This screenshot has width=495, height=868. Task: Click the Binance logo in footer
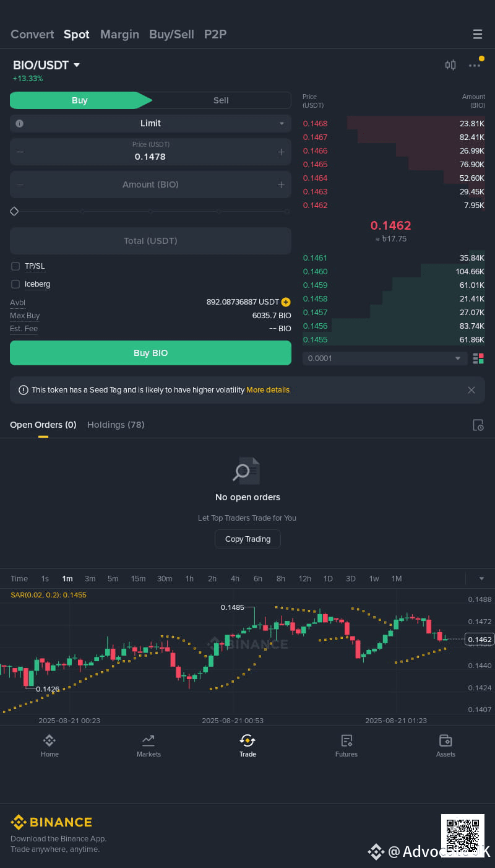click(51, 822)
